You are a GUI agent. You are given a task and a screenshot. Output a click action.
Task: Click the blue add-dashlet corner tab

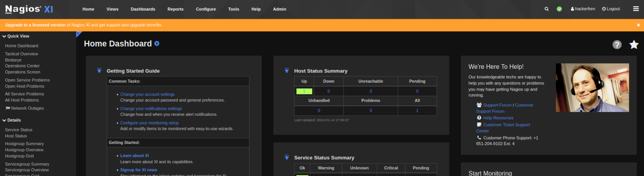78,33
